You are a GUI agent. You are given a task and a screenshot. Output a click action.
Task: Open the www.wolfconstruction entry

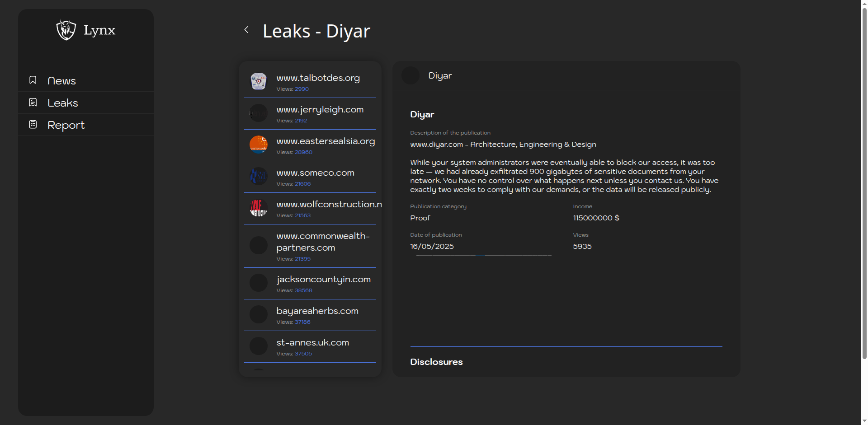pyautogui.click(x=310, y=209)
